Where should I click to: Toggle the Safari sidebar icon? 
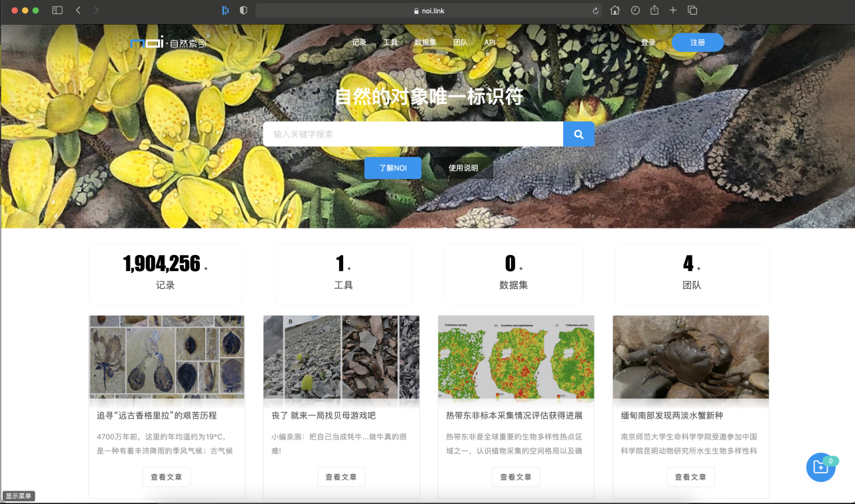point(57,11)
